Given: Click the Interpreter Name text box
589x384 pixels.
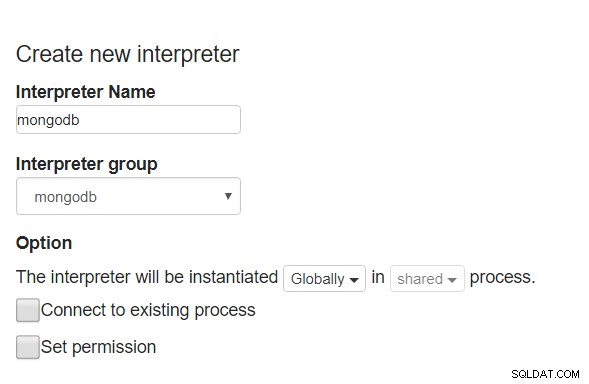Looking at the screenshot, I should (x=128, y=119).
